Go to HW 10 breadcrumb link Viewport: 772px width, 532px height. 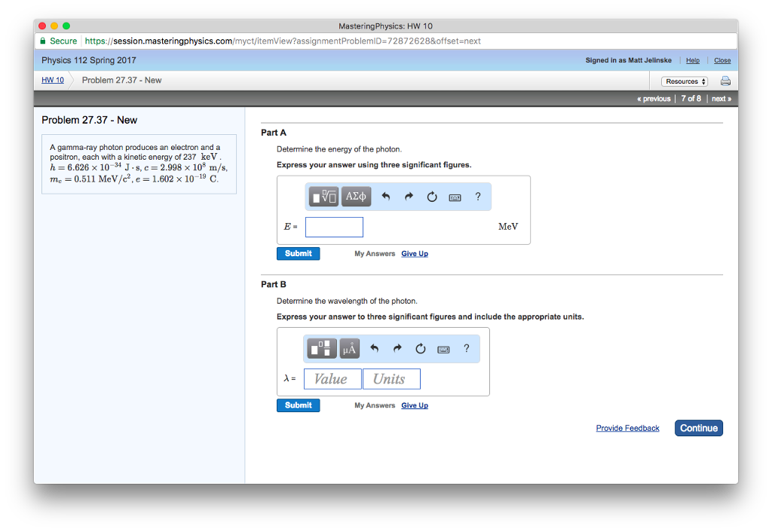[53, 80]
